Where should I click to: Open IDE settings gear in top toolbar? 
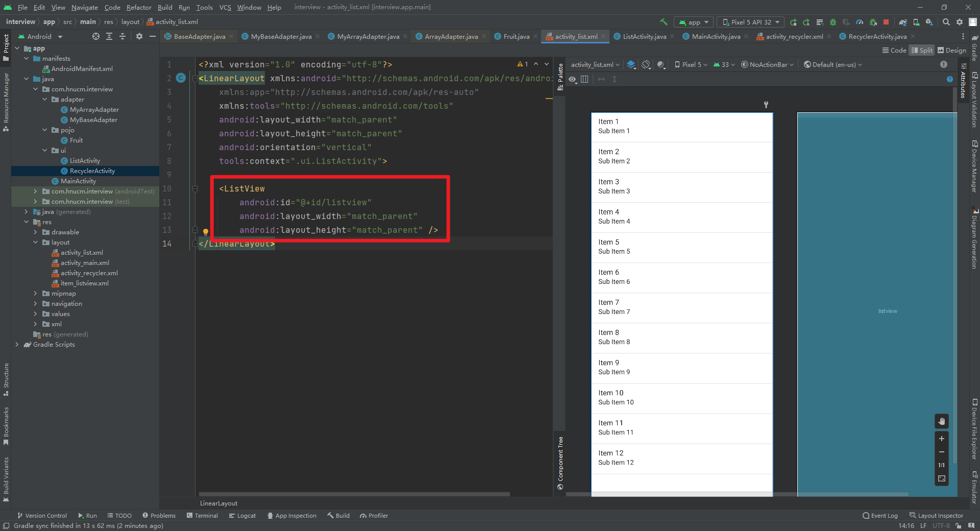960,22
